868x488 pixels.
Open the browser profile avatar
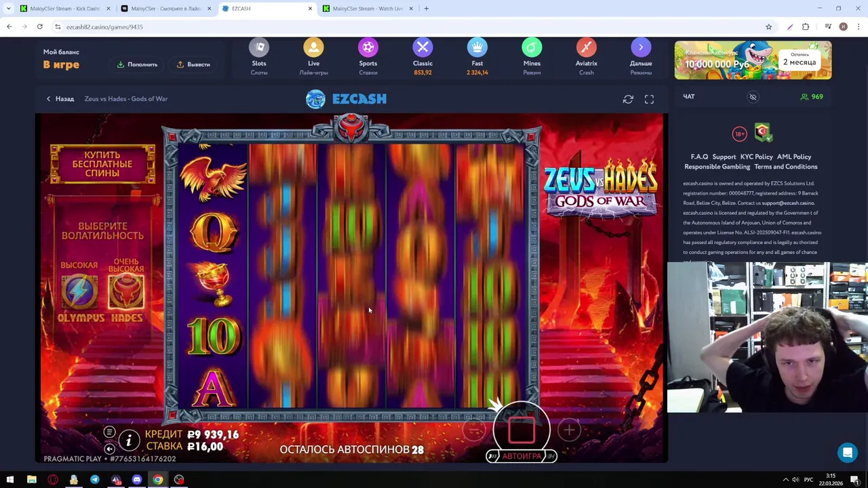843,27
